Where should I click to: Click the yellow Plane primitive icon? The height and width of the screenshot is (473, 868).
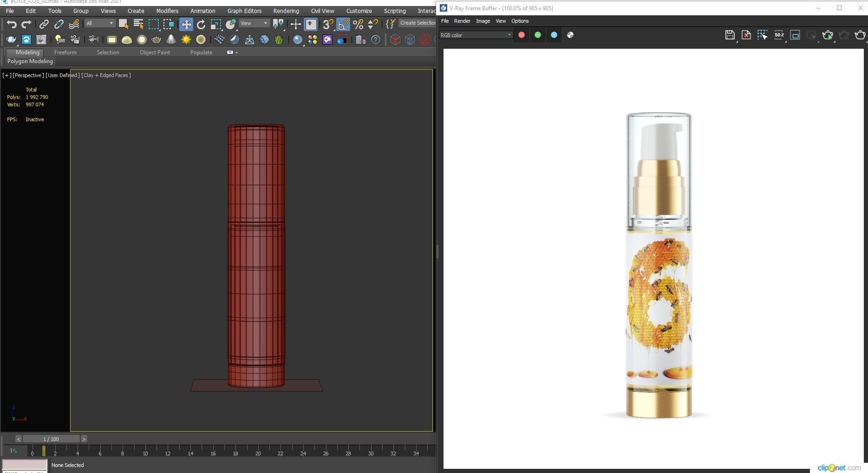click(111, 40)
